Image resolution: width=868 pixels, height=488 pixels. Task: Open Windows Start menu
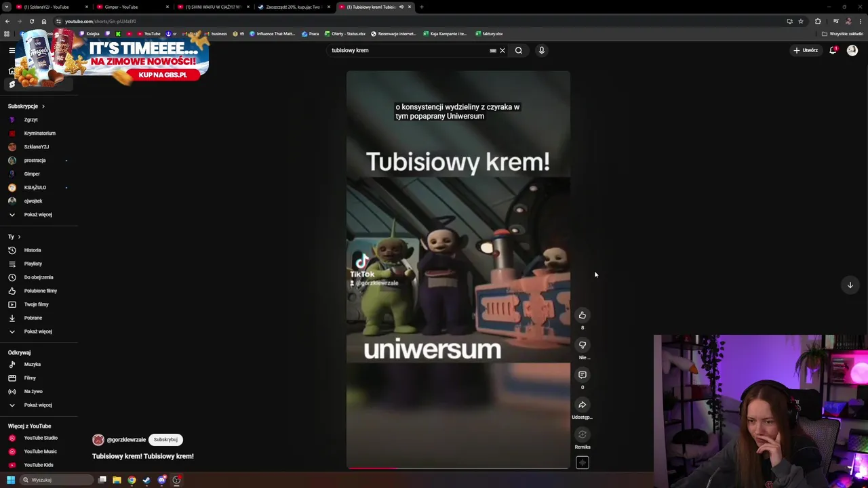11,480
